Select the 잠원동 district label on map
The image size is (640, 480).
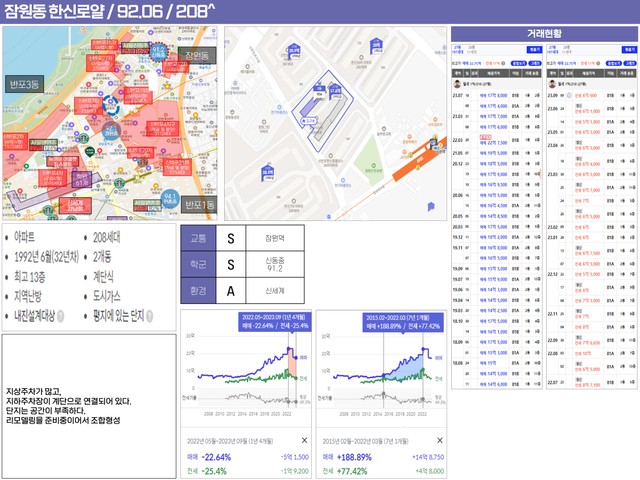coord(197,55)
